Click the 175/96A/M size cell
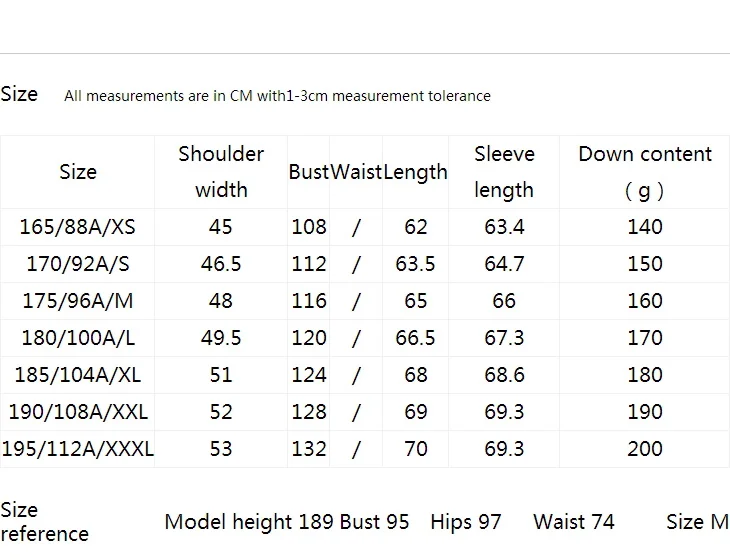 click(78, 301)
